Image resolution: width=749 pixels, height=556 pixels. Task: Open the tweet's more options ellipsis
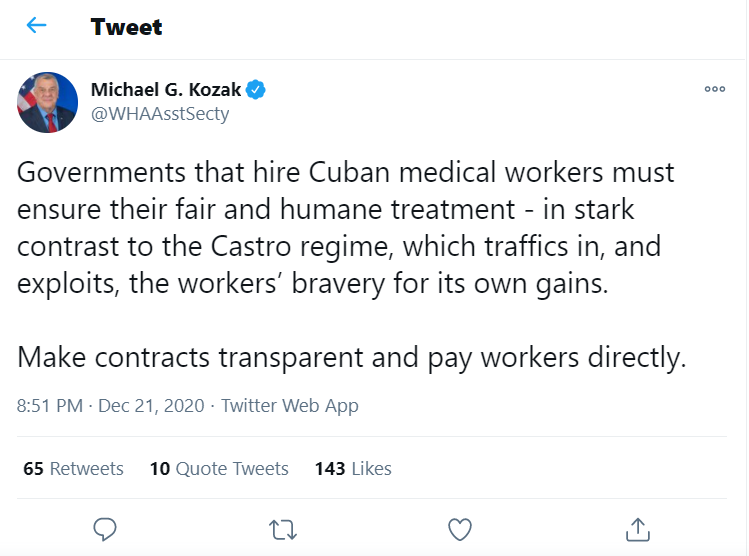tap(714, 89)
